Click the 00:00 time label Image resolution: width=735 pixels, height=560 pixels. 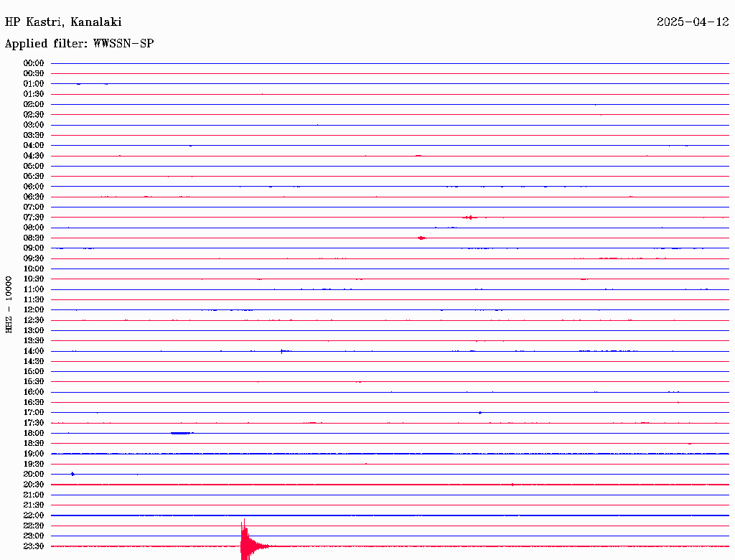pos(34,63)
